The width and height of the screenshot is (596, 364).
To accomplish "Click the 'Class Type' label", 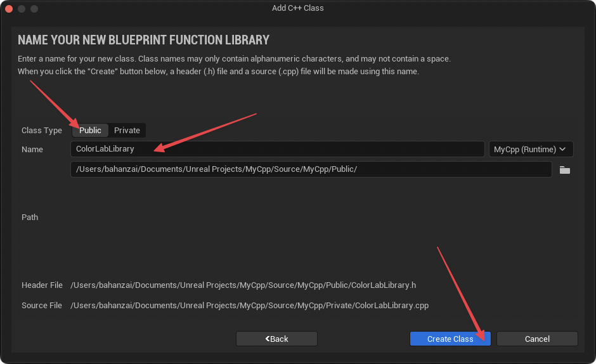I will pyautogui.click(x=42, y=131).
